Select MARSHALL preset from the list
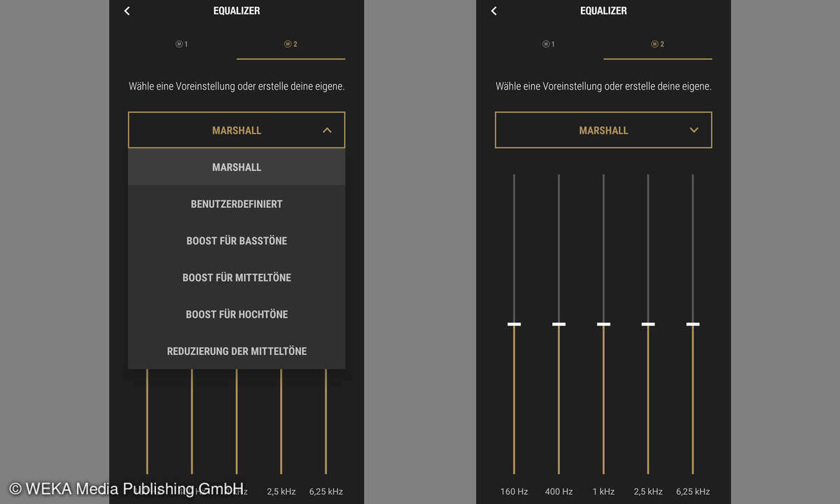 click(237, 167)
